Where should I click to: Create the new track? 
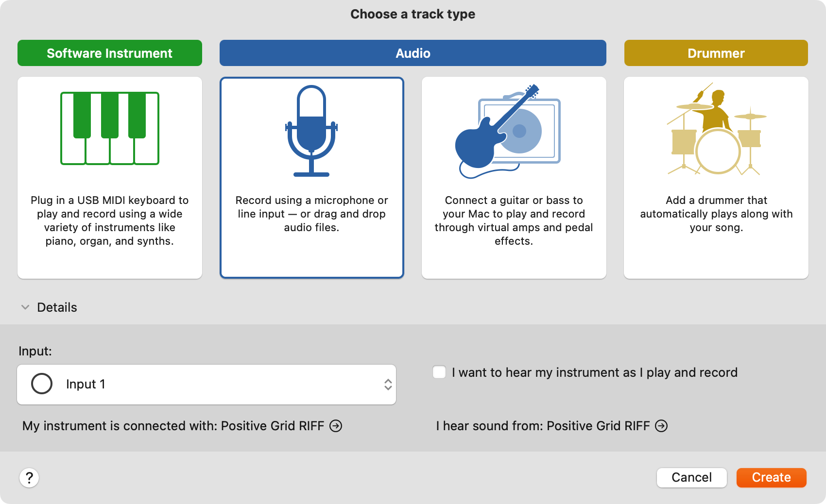[772, 478]
